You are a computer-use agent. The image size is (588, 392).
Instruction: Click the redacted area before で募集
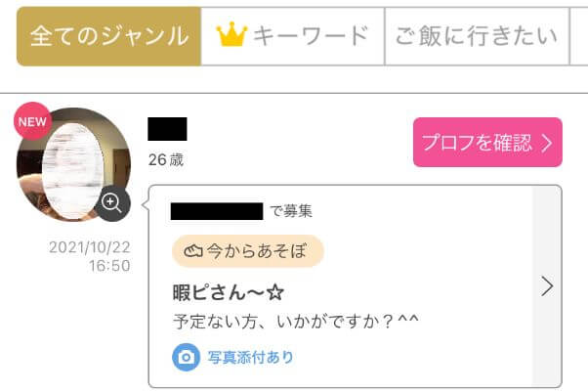(x=217, y=211)
